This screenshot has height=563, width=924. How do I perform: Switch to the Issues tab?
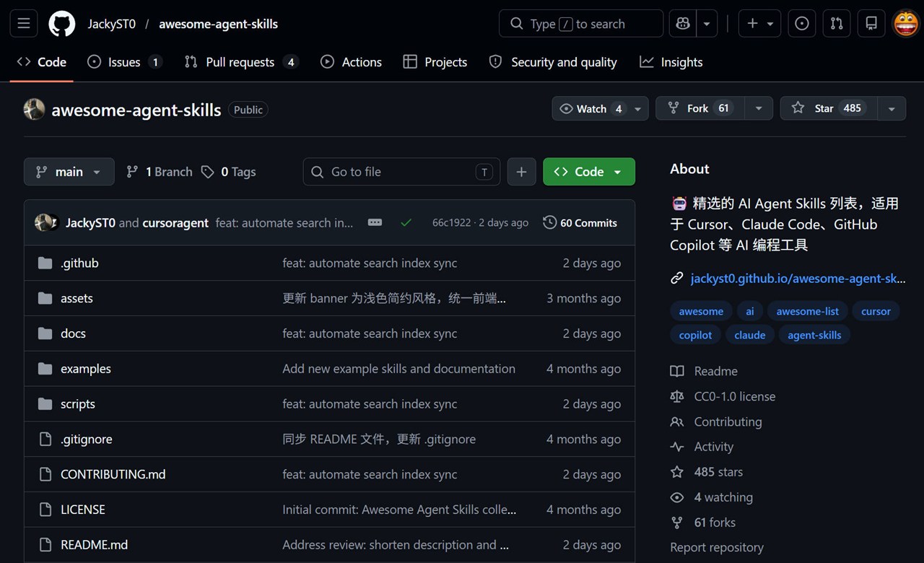[124, 62]
